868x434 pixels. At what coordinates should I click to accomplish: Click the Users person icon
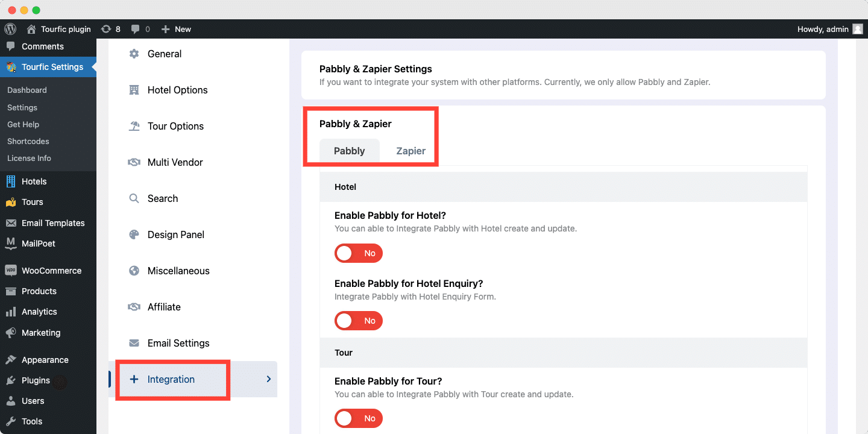(11, 401)
